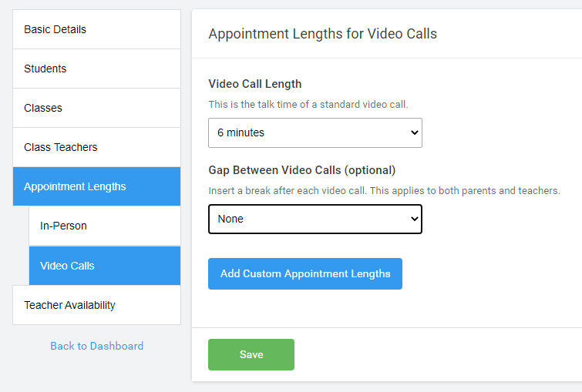Click the Appointment Lengths for Video Calls heading
This screenshot has height=392, width=582.
pos(322,34)
